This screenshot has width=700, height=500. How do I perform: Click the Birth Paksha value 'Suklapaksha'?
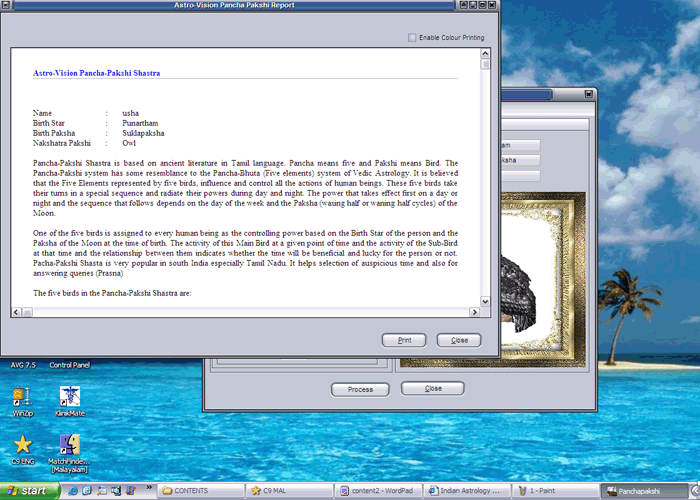pos(143,133)
